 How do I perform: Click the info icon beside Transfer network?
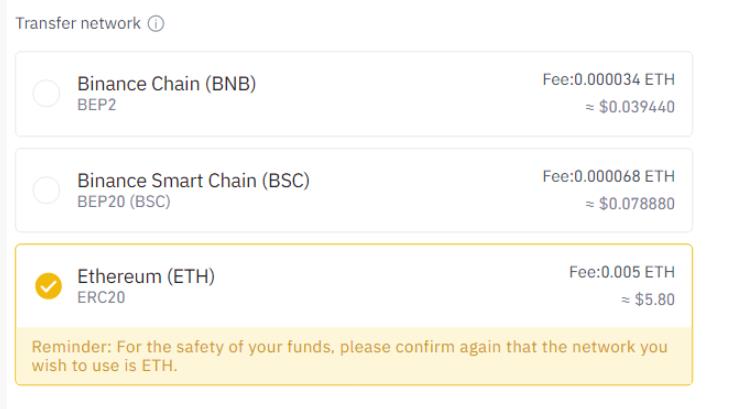pos(155,24)
